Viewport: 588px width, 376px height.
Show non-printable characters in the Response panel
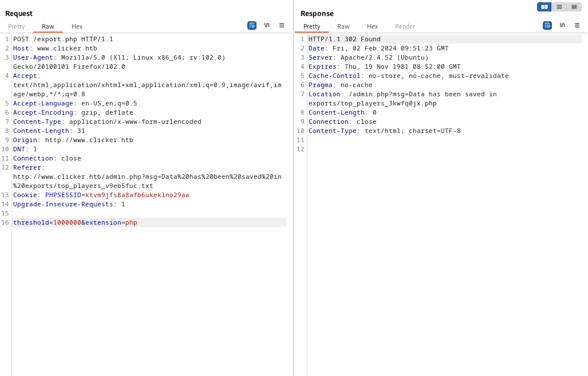[x=562, y=26]
